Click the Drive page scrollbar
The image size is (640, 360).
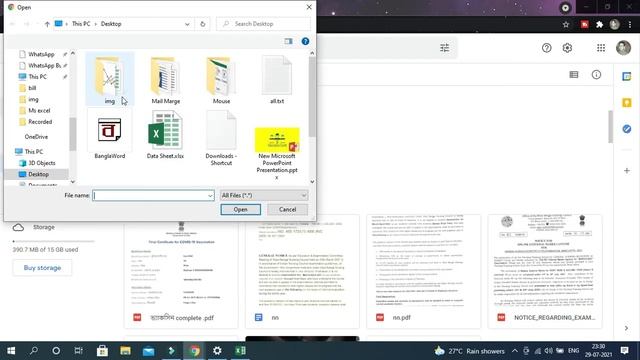(x=611, y=127)
